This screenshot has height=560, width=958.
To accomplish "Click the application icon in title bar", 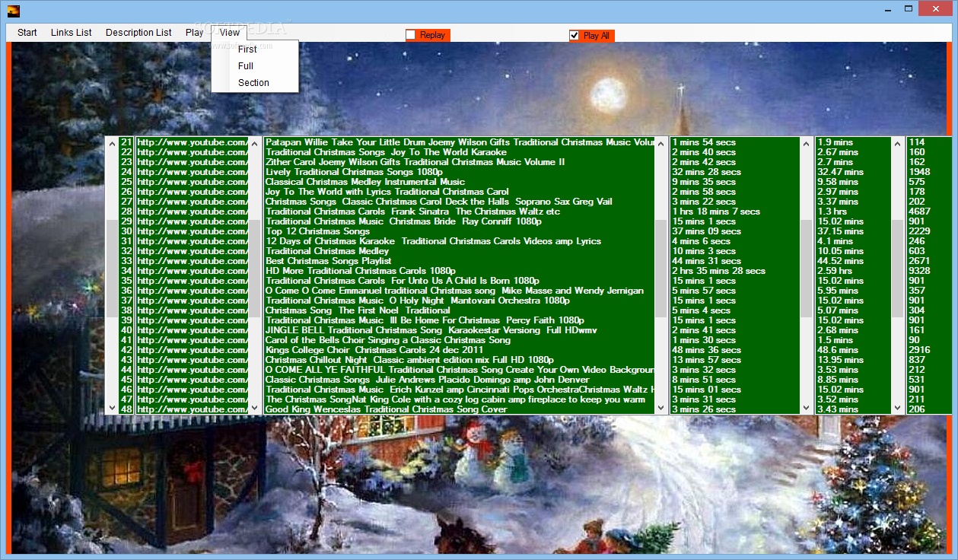I will pos(14,10).
